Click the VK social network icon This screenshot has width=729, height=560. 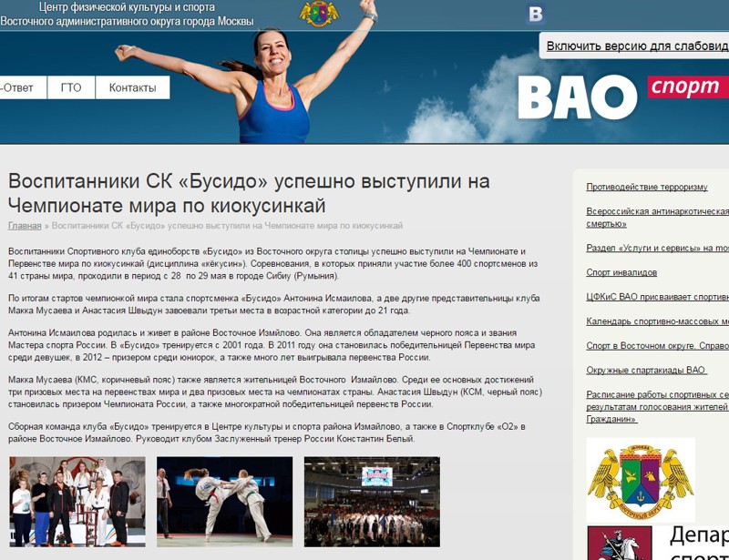[x=536, y=14]
